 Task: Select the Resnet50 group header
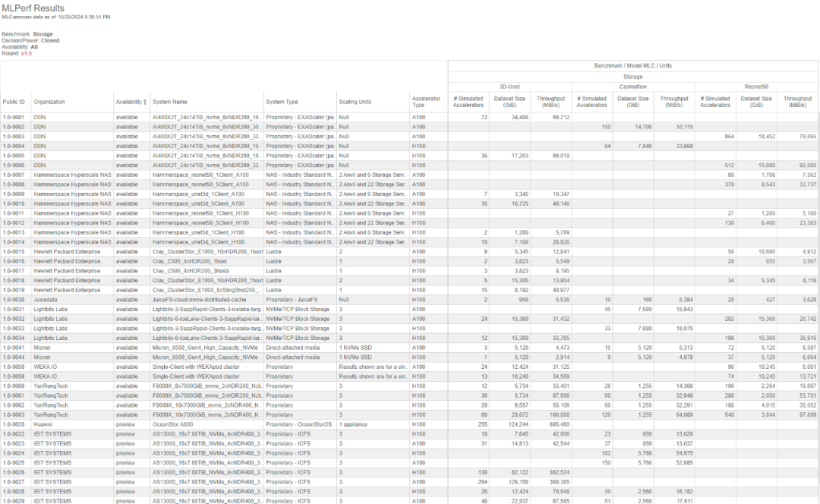(x=756, y=87)
